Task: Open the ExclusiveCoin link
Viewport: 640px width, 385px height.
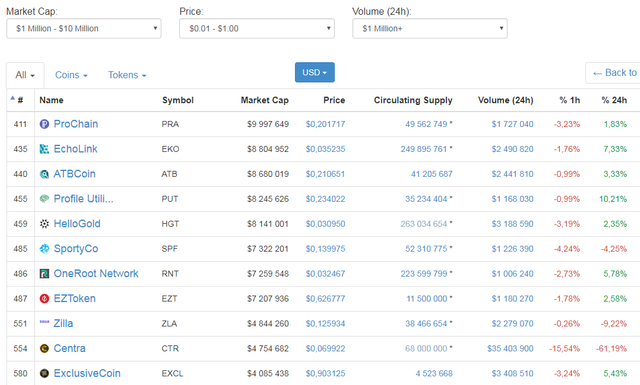Action: click(87, 373)
